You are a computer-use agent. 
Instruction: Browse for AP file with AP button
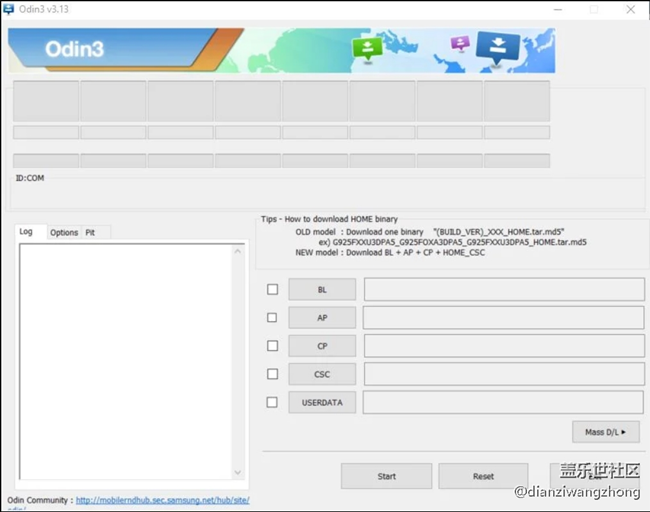pos(322,318)
